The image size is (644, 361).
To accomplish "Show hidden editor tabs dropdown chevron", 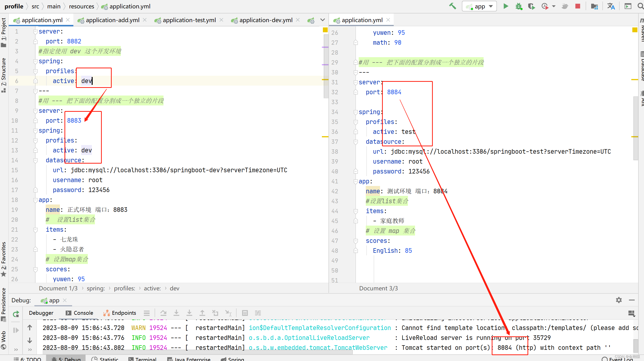I will [322, 20].
